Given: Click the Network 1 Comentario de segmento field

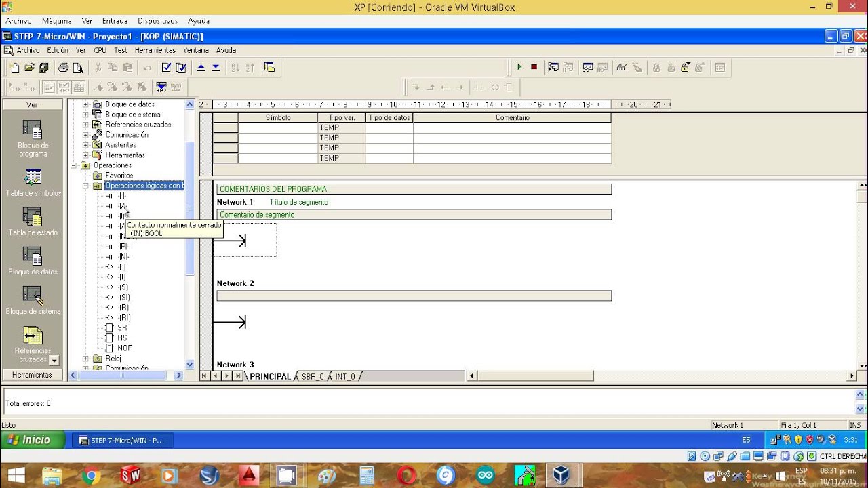Looking at the screenshot, I should point(414,215).
